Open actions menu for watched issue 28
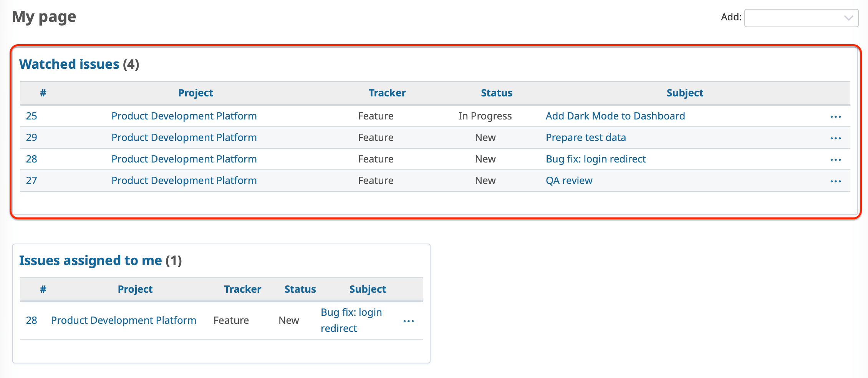The image size is (868, 378). pos(835,159)
